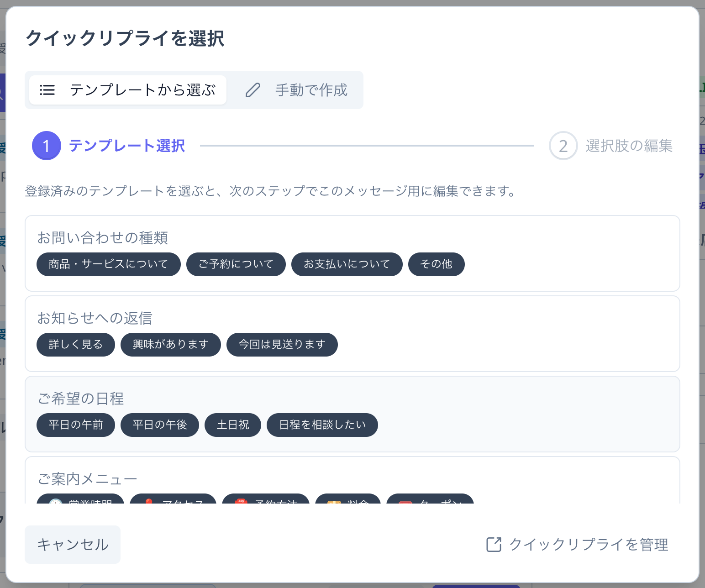This screenshot has width=705, height=588.
Task: Click the 選択肢の編集 step label
Action: (629, 146)
